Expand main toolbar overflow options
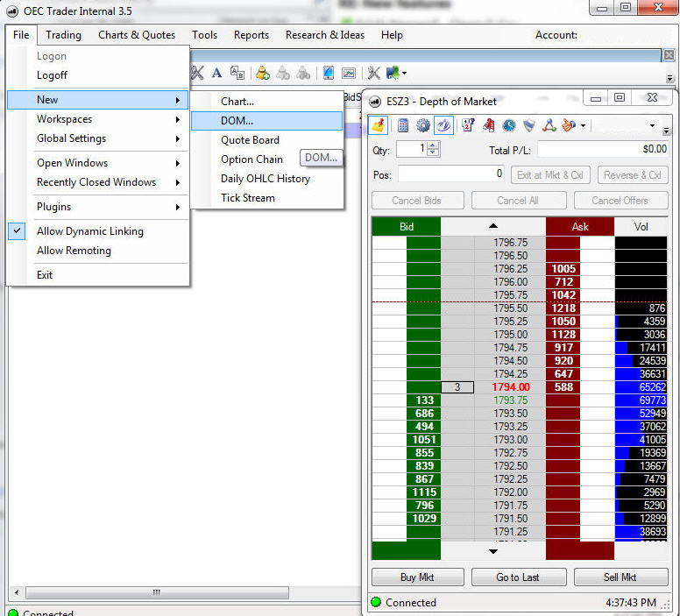The height and width of the screenshot is (616, 680). [670, 78]
